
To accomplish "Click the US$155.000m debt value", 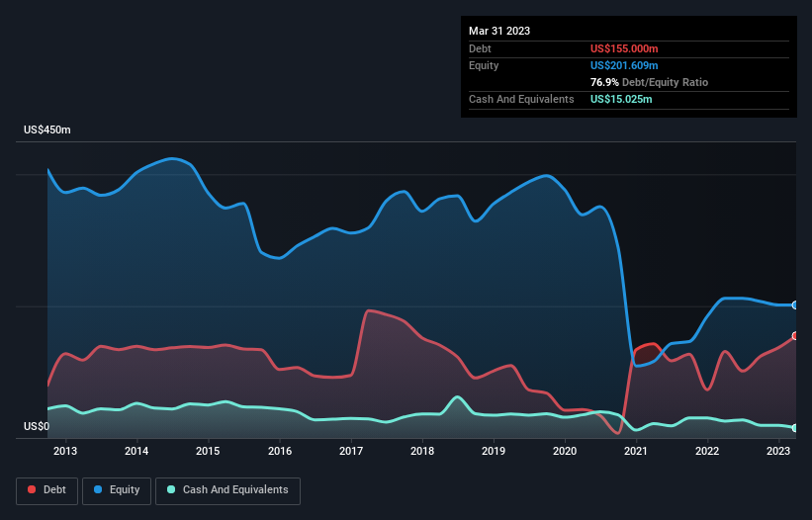I will (x=624, y=48).
